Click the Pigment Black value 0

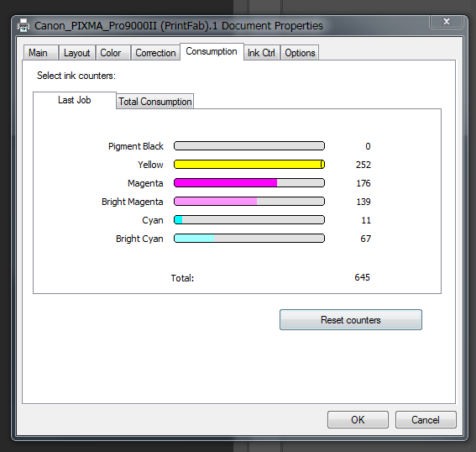pos(368,146)
